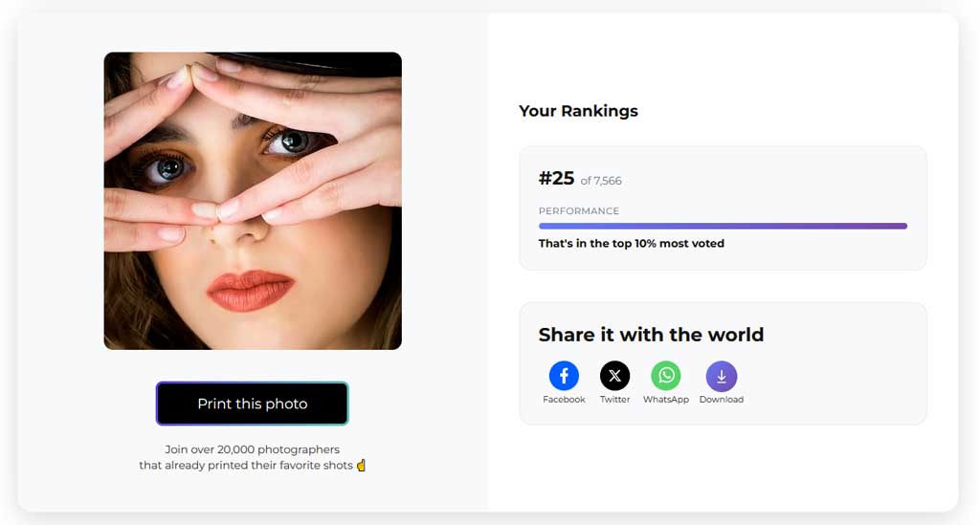Select the Your Rankings heading
980x525 pixels.
click(578, 111)
